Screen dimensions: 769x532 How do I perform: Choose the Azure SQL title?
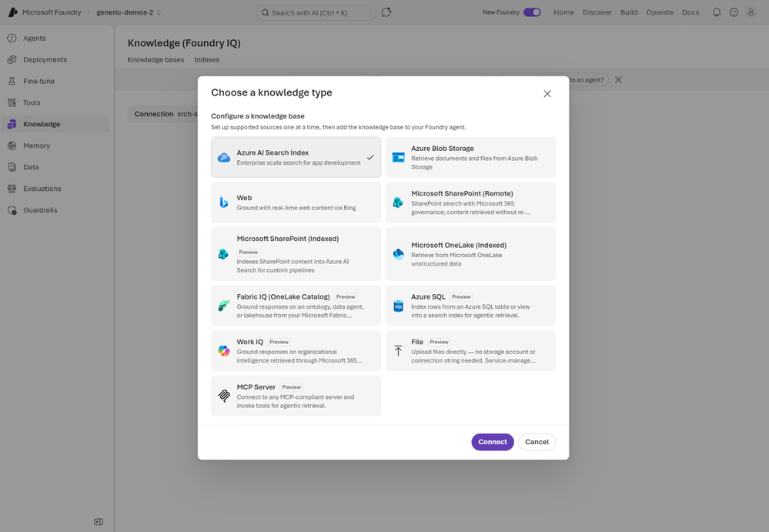pos(428,296)
